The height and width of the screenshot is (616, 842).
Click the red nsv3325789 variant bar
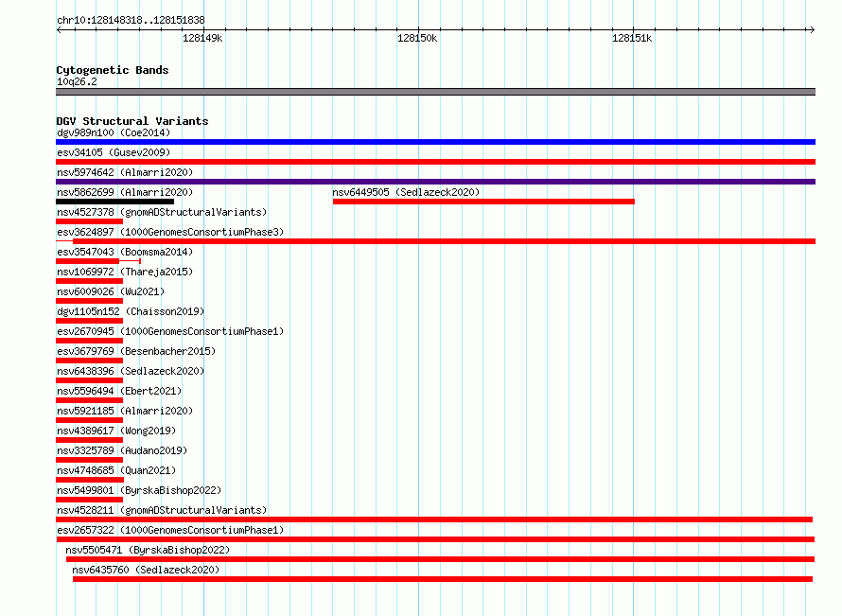[89, 460]
